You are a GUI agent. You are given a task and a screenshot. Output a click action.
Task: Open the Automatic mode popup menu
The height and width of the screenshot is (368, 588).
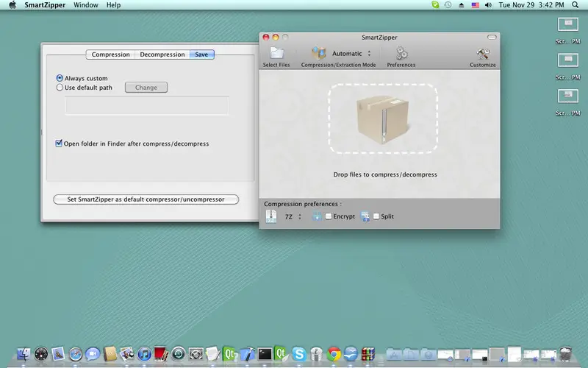coord(351,53)
